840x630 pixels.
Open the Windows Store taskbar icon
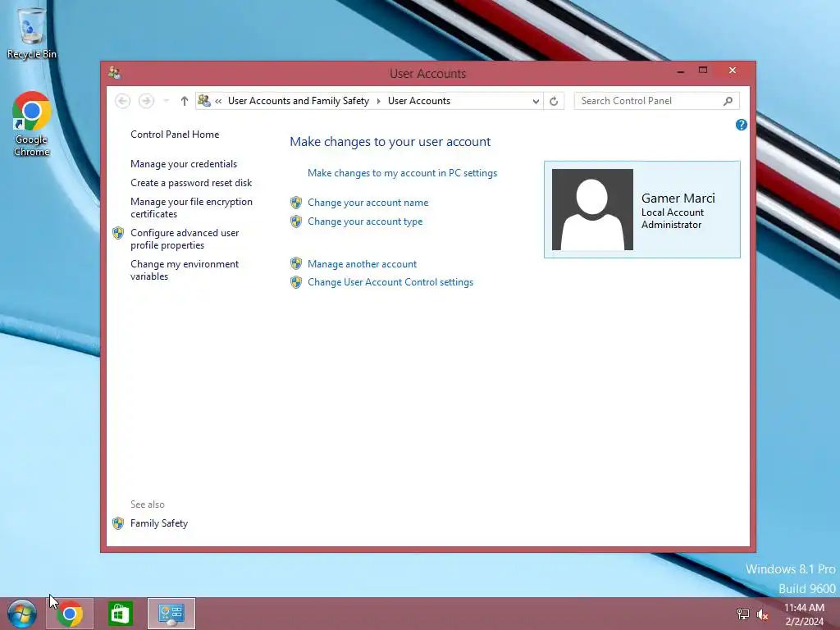click(x=120, y=614)
